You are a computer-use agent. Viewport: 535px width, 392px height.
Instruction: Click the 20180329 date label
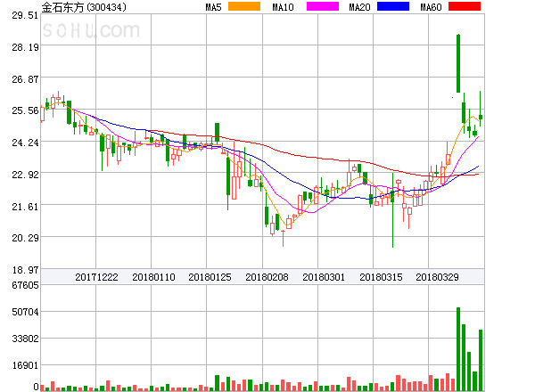click(437, 277)
